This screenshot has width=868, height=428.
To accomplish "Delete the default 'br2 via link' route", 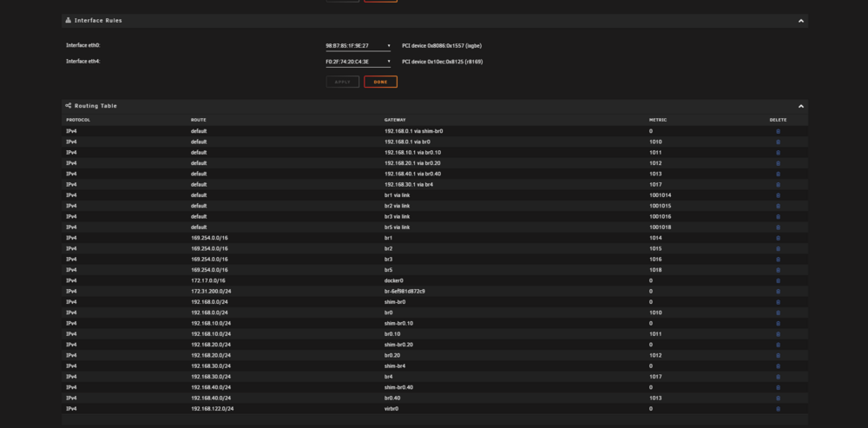I will pos(778,206).
